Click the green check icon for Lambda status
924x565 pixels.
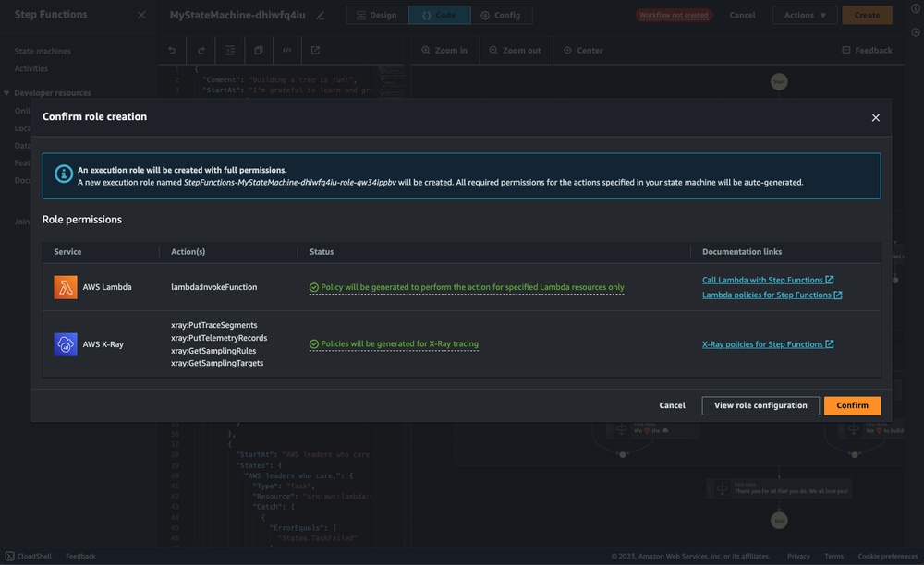click(x=314, y=287)
